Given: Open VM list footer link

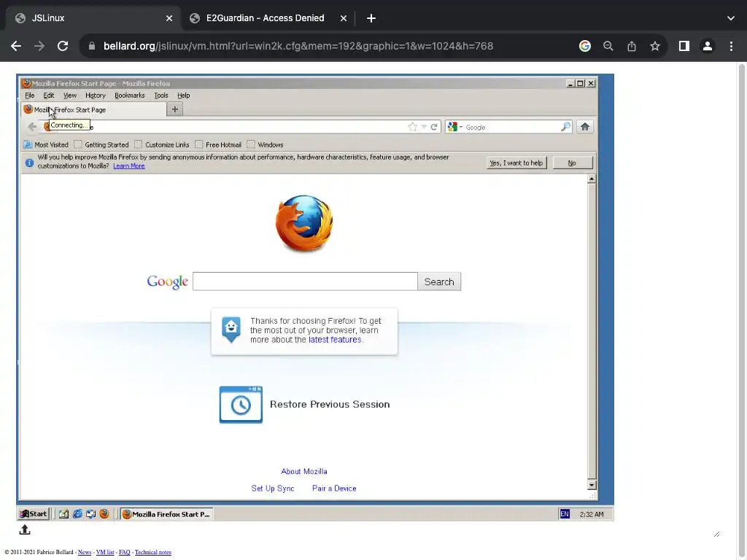Looking at the screenshot, I should coord(105,553).
